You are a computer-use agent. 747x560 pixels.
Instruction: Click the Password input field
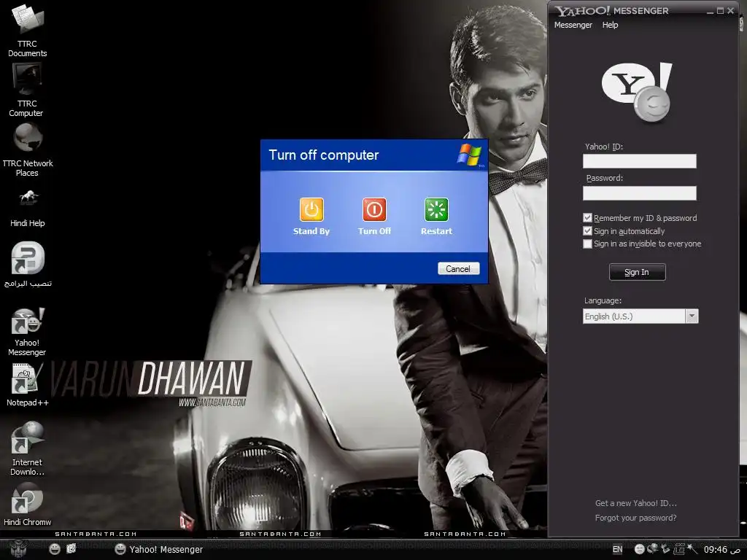point(639,192)
